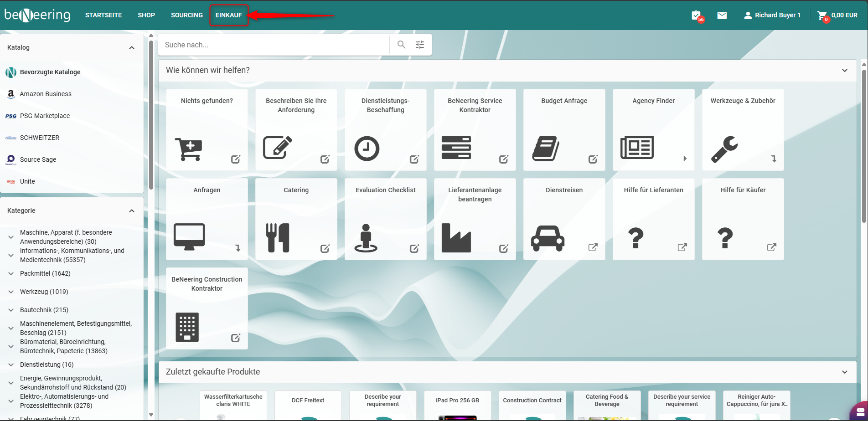Open the messages envelope icon

point(722,15)
